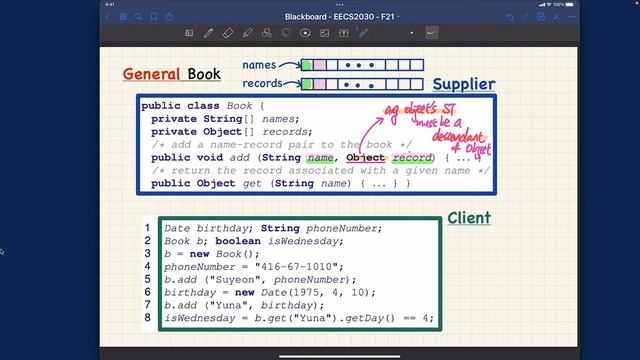640x360 pixels.
Task: Select the Shapes tool
Action: point(267,33)
